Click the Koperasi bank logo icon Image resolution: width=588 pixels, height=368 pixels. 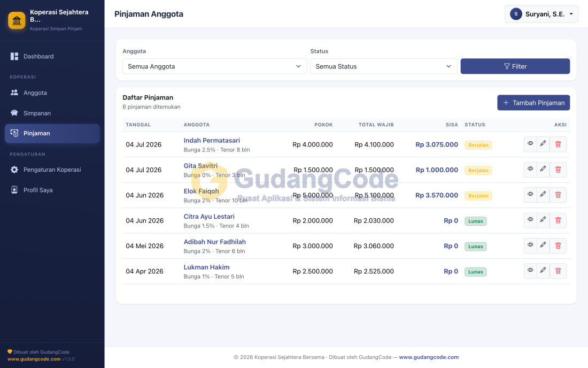[17, 20]
